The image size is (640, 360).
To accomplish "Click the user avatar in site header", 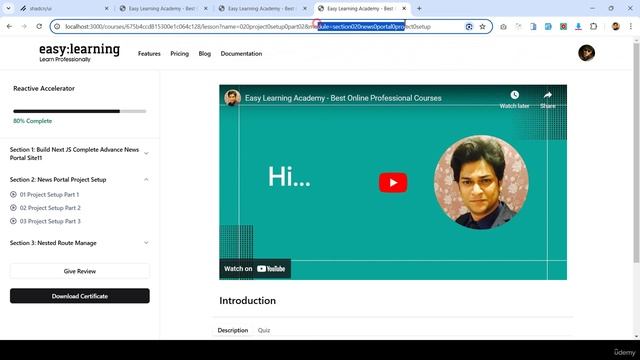I will point(587,53).
